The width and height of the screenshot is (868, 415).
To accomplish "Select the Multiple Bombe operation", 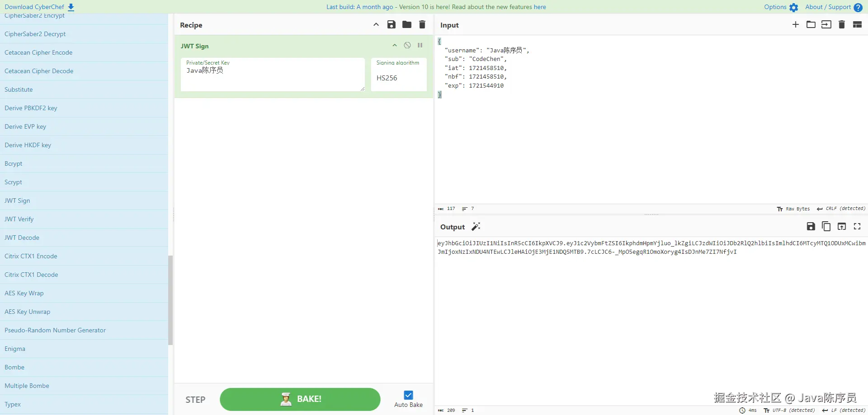I will [x=84, y=386].
